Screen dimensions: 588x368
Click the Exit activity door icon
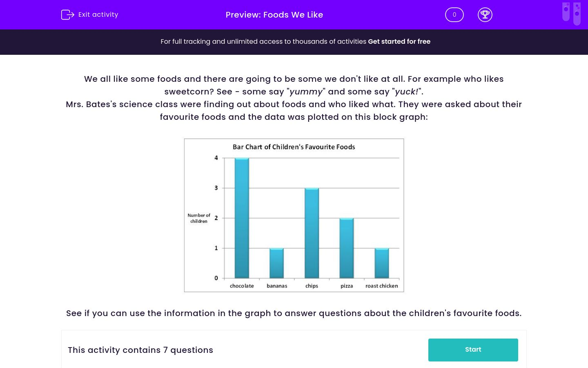(x=67, y=15)
